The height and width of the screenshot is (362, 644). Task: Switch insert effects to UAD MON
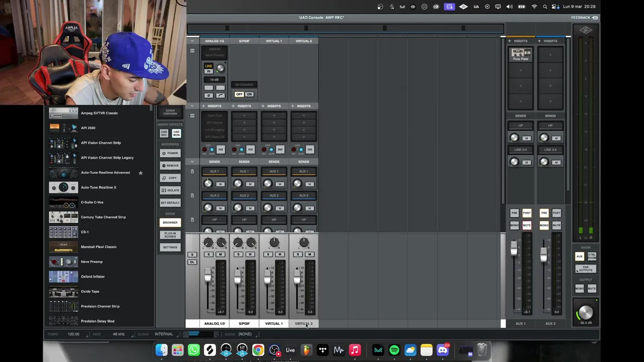pyautogui.click(x=176, y=133)
